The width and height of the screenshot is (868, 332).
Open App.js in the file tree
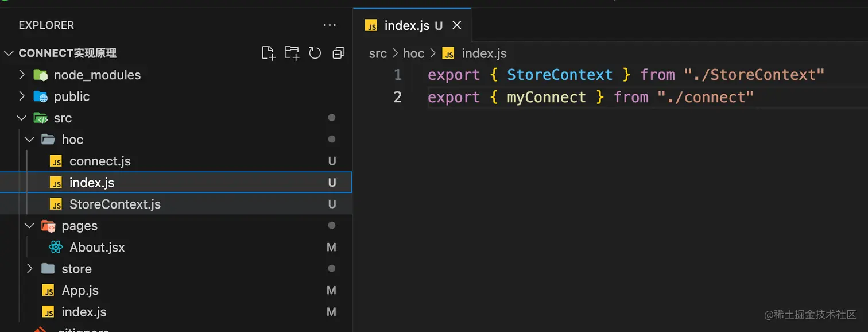80,291
